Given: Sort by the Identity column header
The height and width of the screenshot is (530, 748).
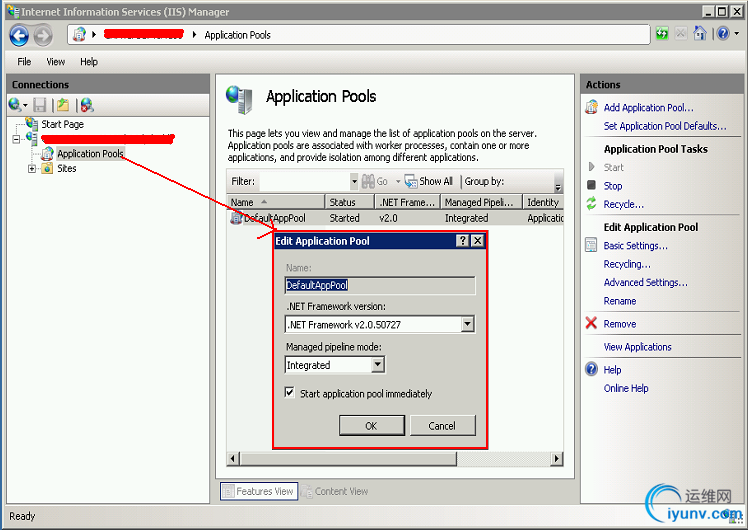Looking at the screenshot, I should [543, 202].
